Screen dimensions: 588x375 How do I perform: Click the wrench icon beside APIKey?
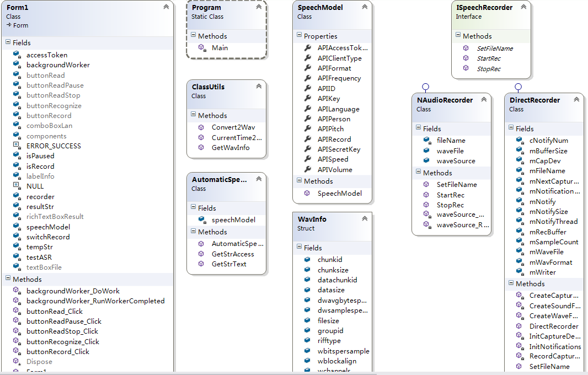[x=308, y=99]
